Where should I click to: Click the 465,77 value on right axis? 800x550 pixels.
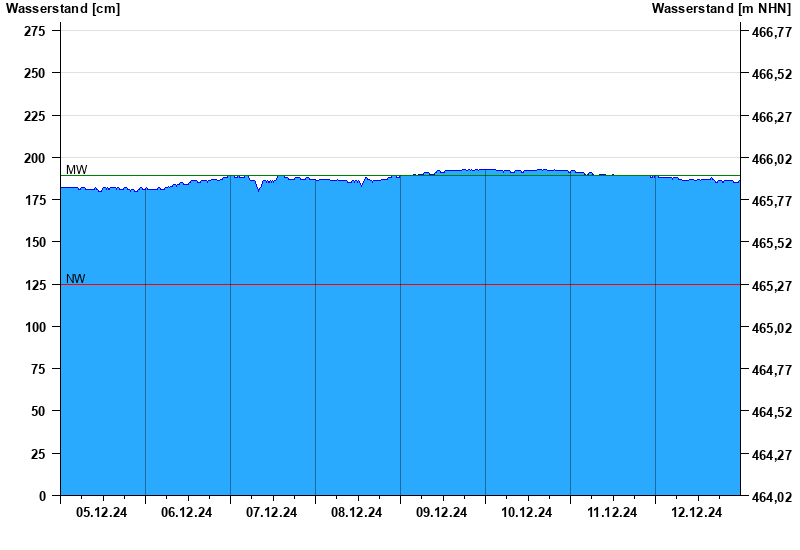click(x=772, y=202)
